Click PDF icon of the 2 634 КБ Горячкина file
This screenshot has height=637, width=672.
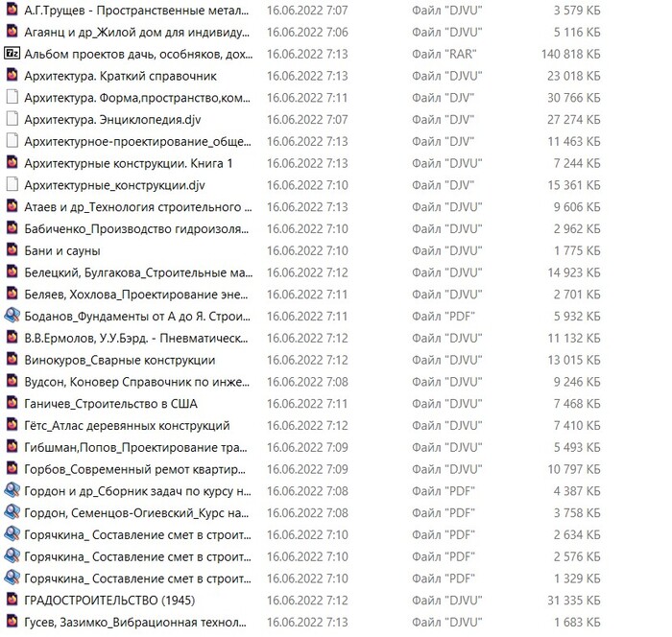12,533
